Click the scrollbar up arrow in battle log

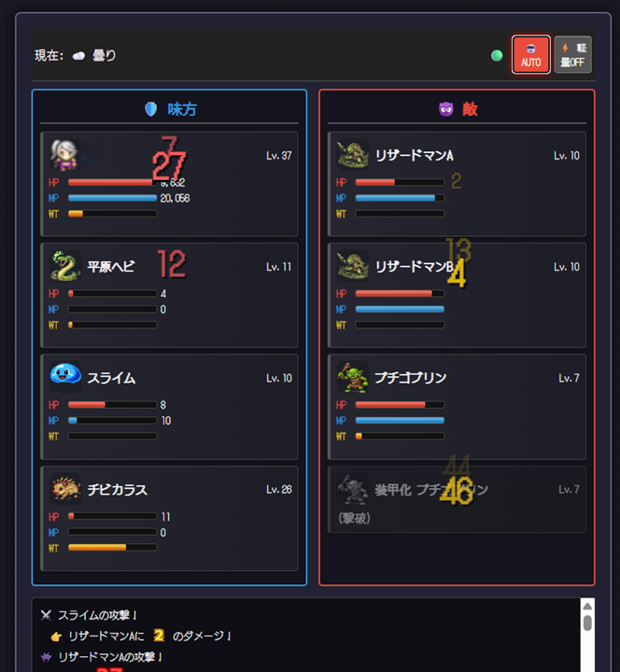click(x=587, y=606)
